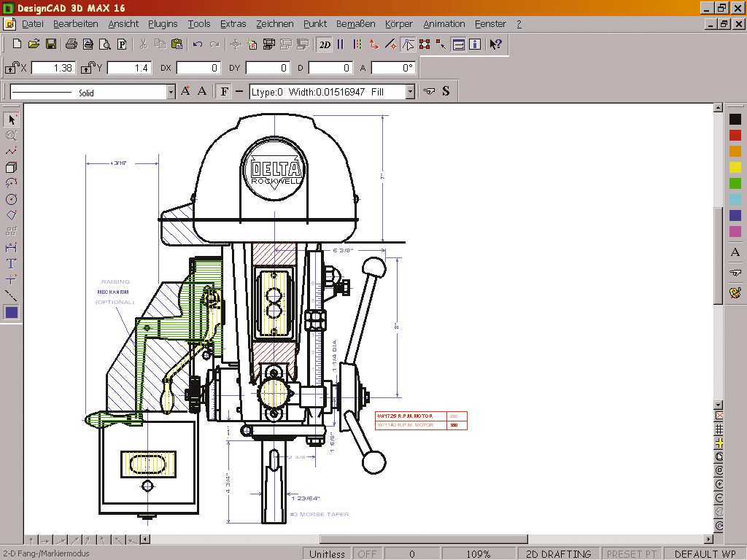
Task: Toggle the 2D mode button
Action: [324, 44]
